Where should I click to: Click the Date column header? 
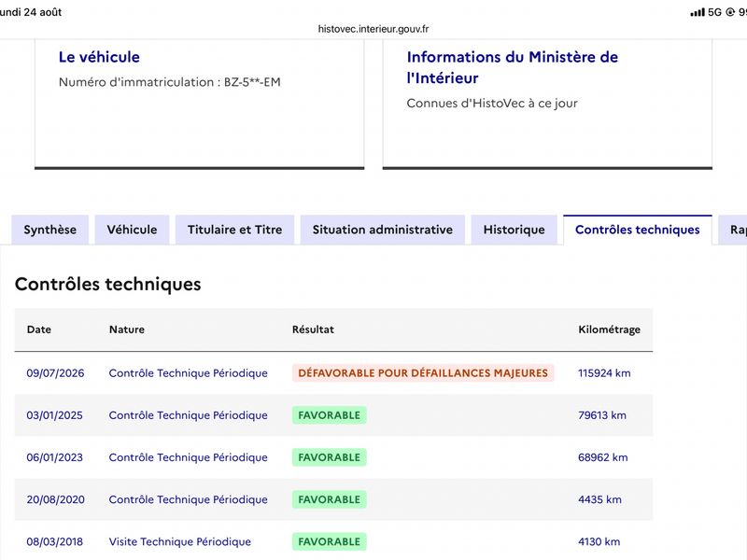(39, 329)
